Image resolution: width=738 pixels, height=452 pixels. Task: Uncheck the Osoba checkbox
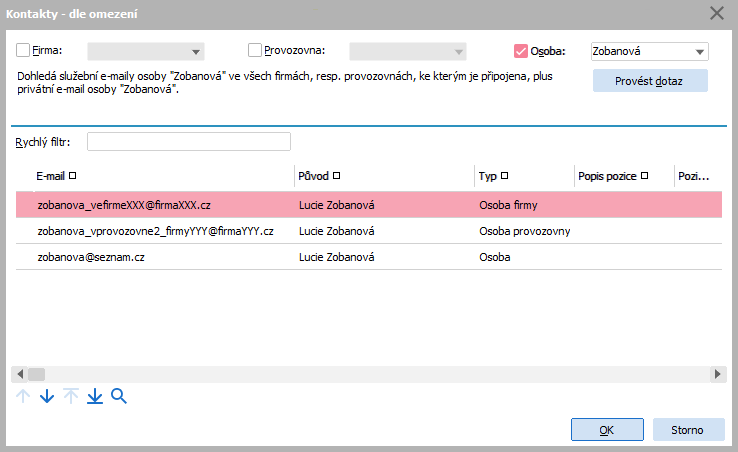[520, 50]
